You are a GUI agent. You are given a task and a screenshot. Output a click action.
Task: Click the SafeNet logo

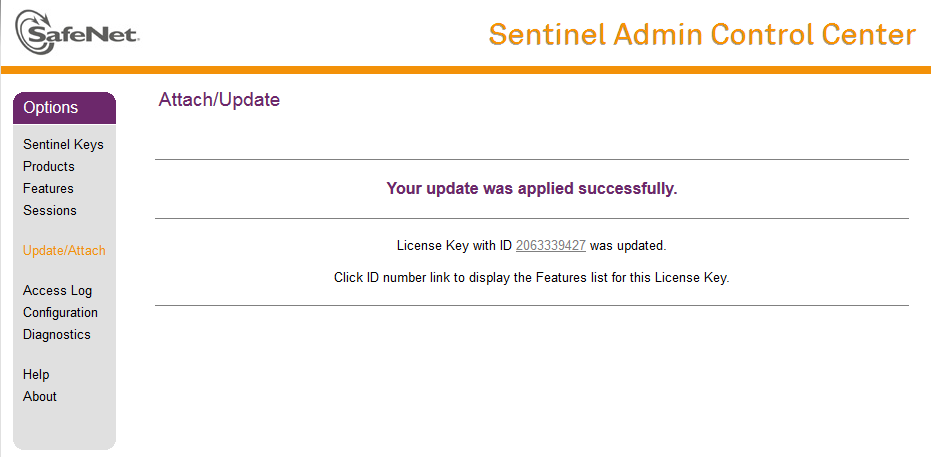click(x=77, y=33)
